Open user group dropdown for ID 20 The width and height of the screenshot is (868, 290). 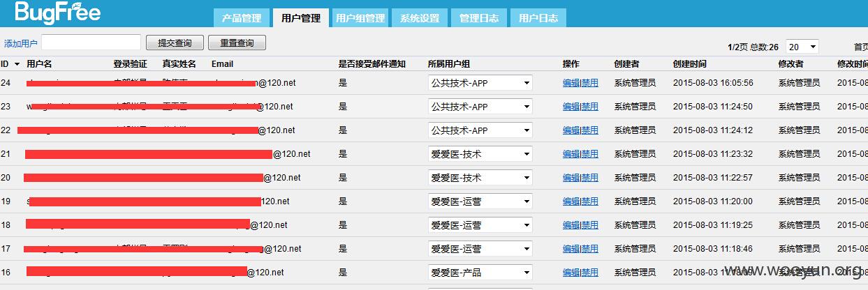[480, 178]
